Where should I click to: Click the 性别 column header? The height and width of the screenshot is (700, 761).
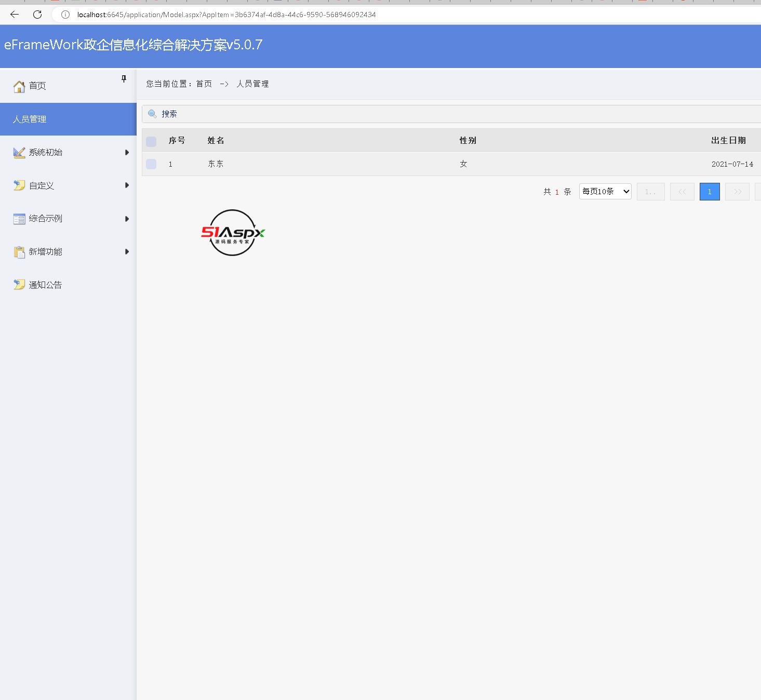(468, 140)
